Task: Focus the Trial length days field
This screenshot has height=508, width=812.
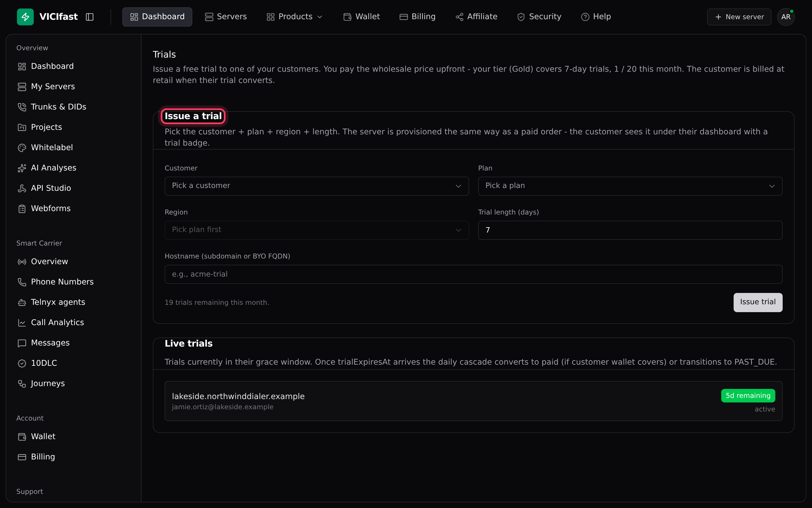Action: 630,230
